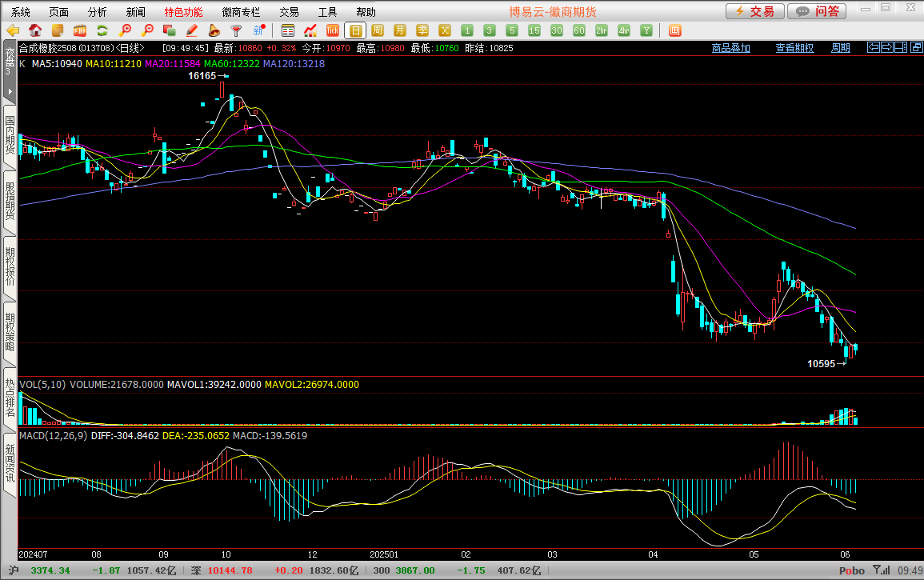The image size is (924, 580).
Task: Go to next contract with right arrow
Action: [887, 48]
